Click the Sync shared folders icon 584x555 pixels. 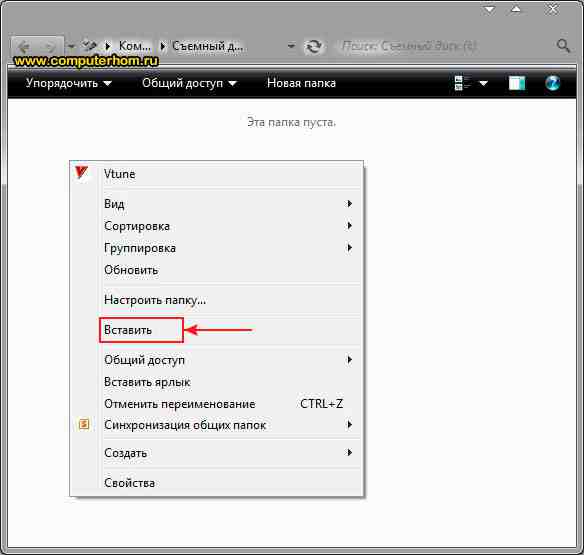pyautogui.click(x=84, y=424)
